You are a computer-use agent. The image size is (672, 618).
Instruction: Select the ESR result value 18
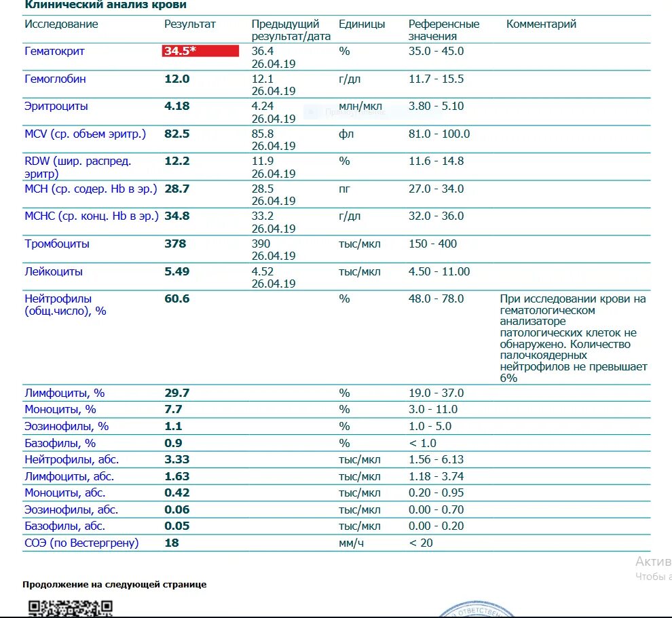point(172,543)
